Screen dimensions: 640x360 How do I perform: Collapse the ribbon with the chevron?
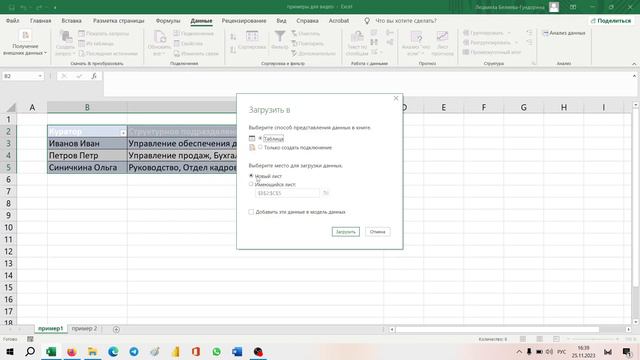click(634, 64)
